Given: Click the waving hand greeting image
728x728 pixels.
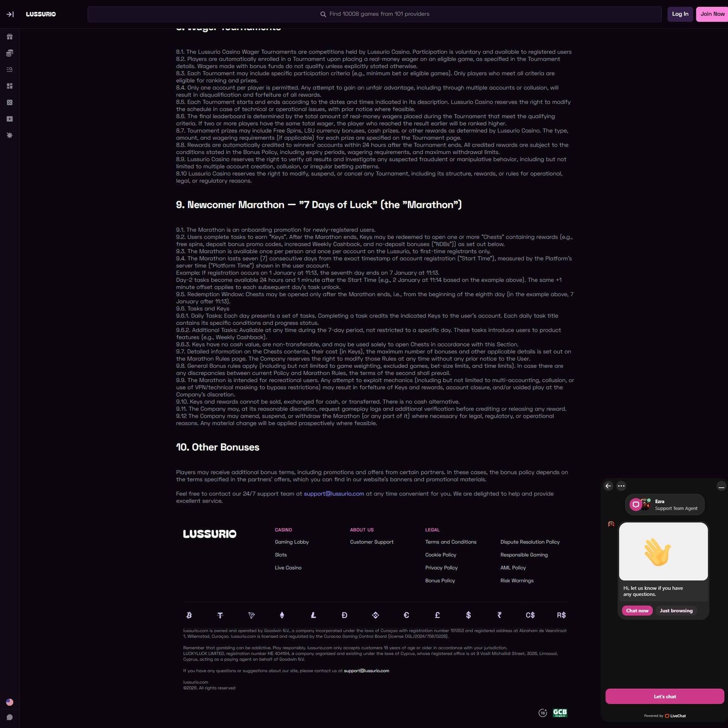Looking at the screenshot, I should [663, 551].
